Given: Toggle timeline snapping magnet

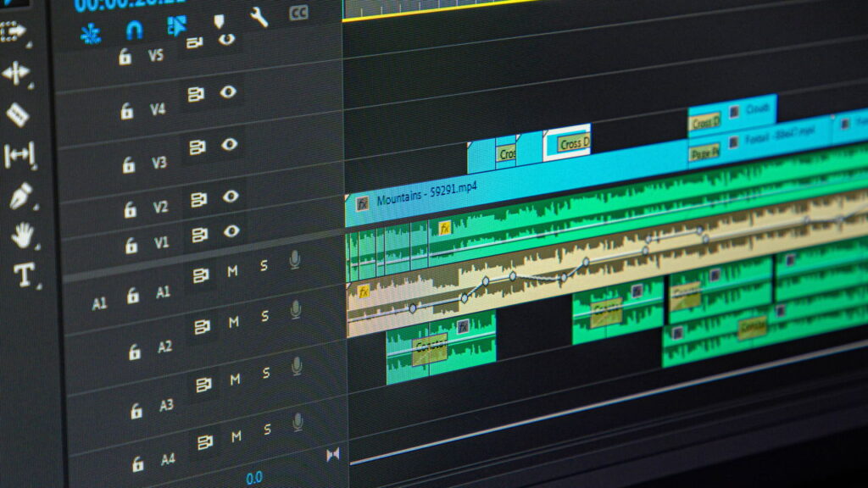Looking at the screenshot, I should coord(134,30).
